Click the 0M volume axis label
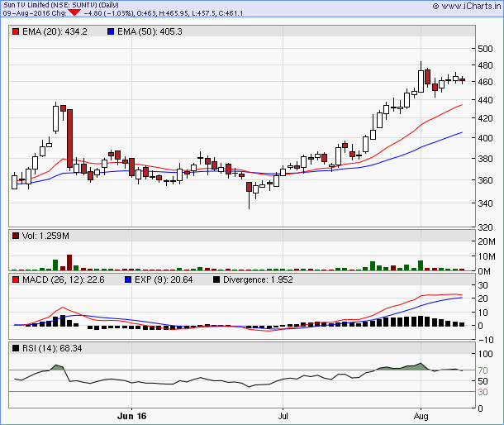 [484, 271]
